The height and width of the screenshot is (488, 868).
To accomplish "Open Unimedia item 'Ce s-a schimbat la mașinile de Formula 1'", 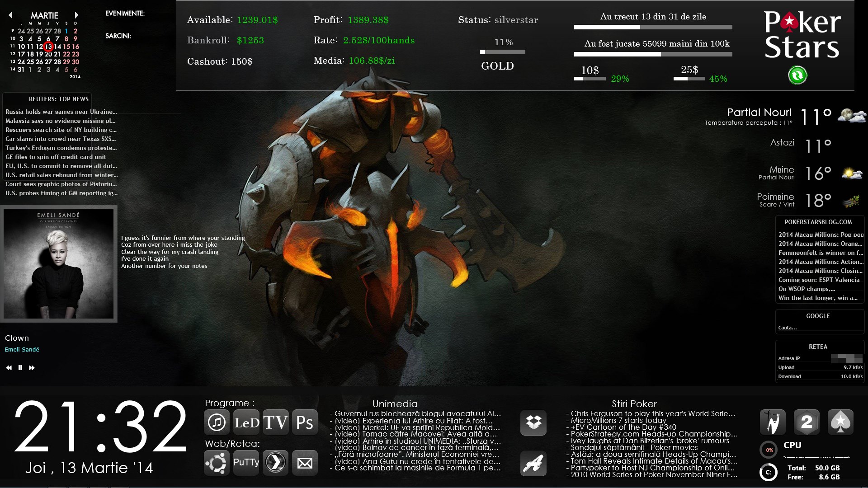I will pos(415,468).
